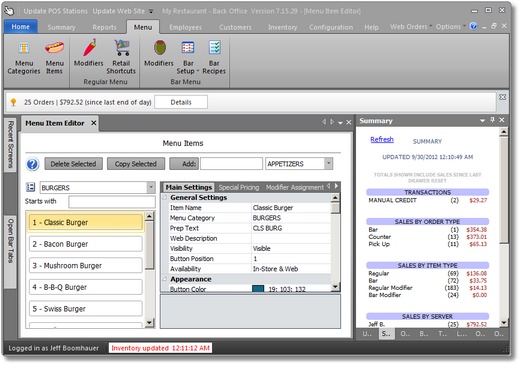Dismiss the orders notification bar

tap(502, 97)
